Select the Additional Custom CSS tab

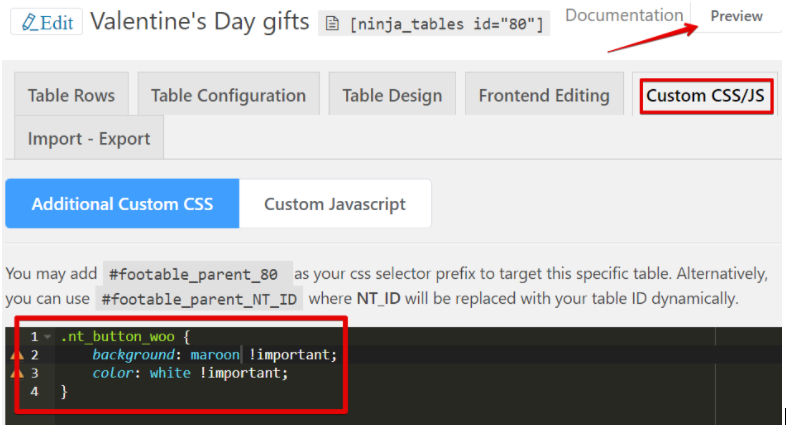click(x=122, y=204)
